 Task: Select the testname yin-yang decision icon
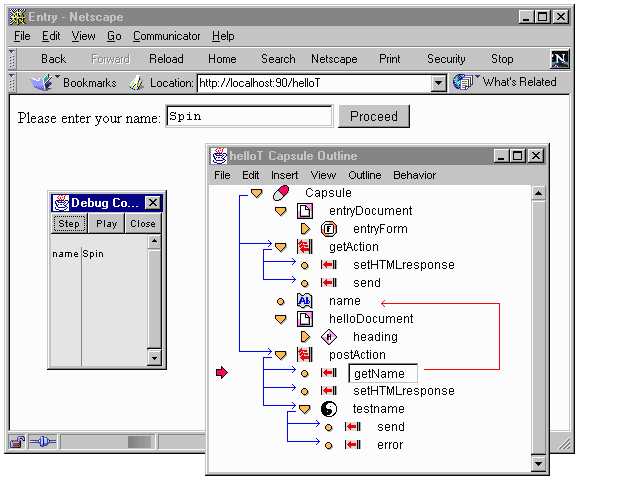click(x=329, y=409)
